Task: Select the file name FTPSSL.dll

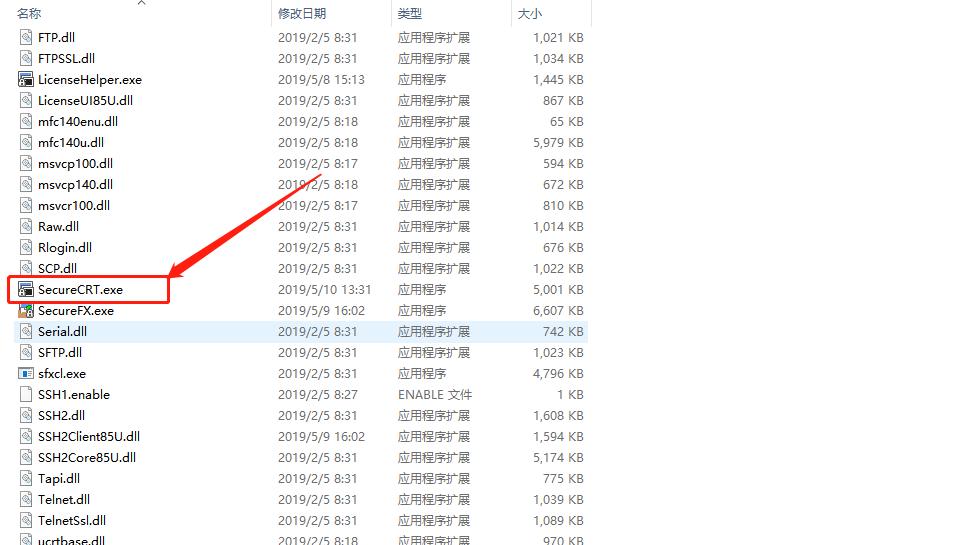Action: point(66,58)
